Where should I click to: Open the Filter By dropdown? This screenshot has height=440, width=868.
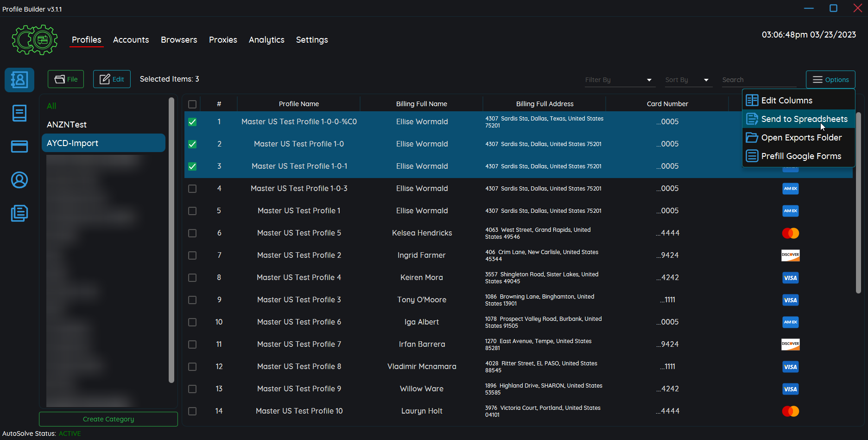619,80
